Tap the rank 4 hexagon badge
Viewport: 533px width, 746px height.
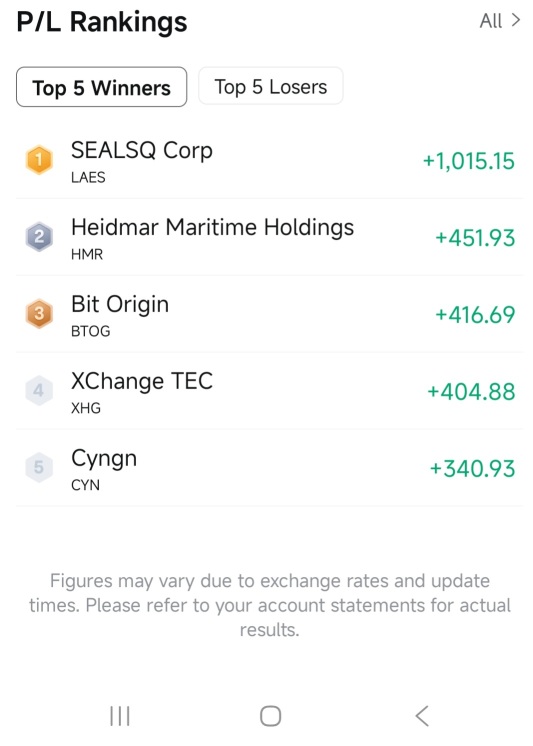39,391
